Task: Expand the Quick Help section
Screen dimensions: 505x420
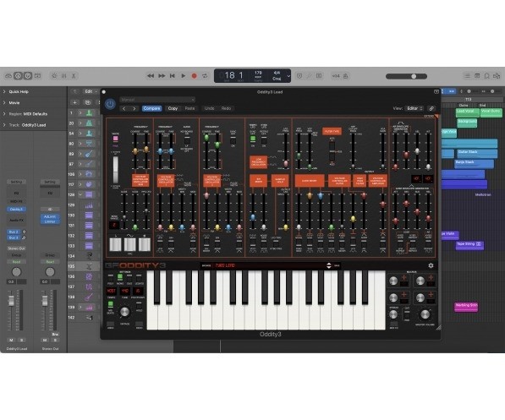Action: point(4,92)
